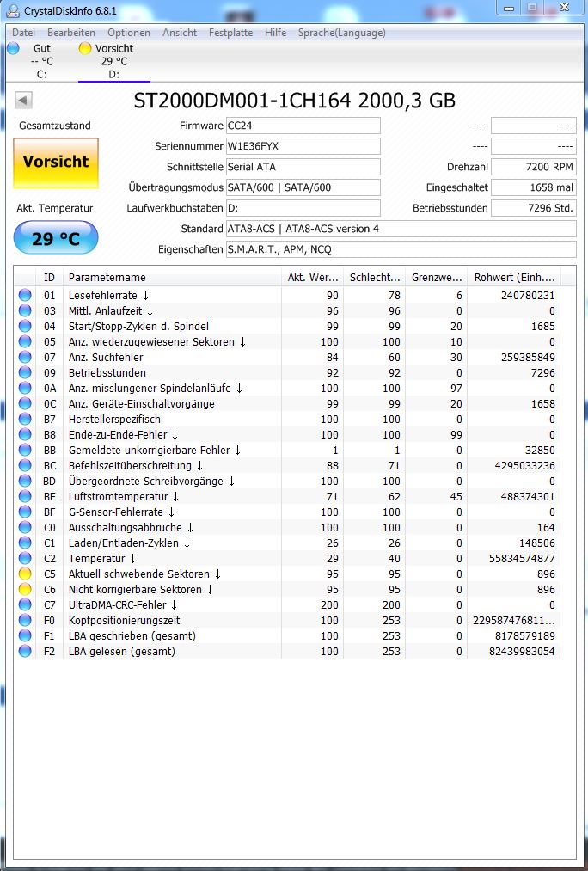Click status orb of Betriebsstunden 09 row
This screenshot has height=871, width=588.
tap(25, 372)
